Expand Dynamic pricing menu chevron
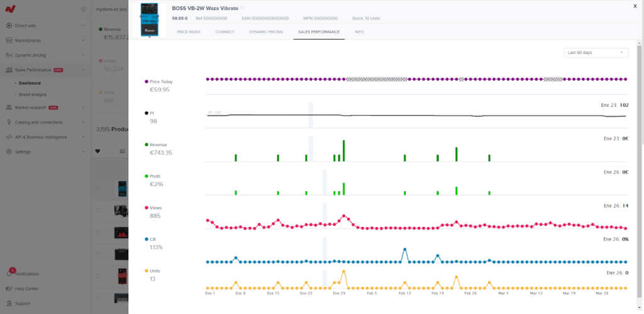This screenshot has width=644, height=314. coord(84,55)
